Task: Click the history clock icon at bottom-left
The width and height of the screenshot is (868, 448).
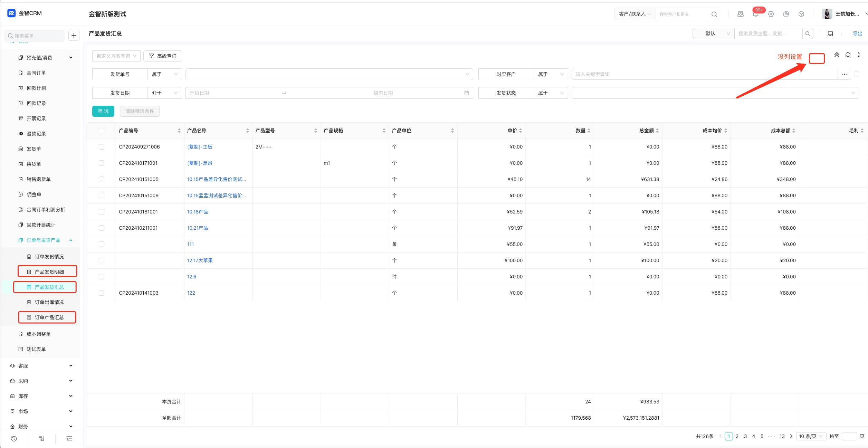Action: click(14, 439)
